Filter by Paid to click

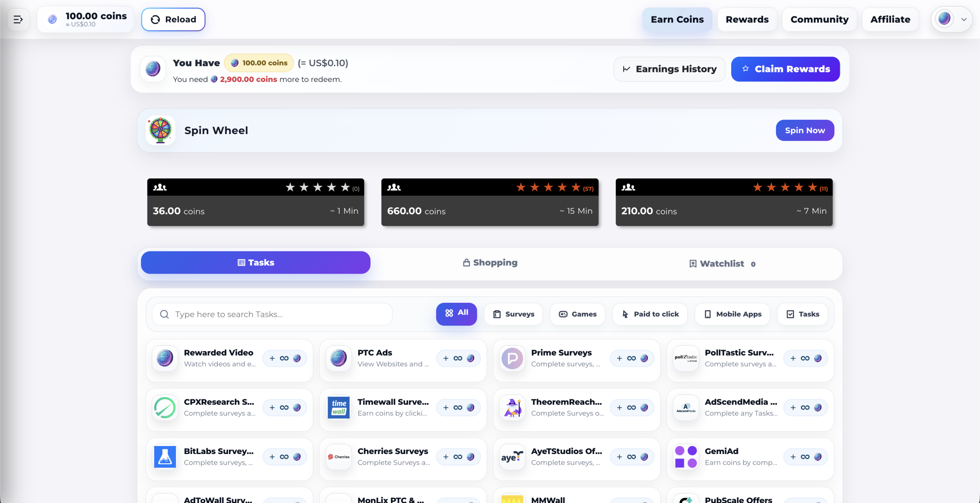pos(650,314)
